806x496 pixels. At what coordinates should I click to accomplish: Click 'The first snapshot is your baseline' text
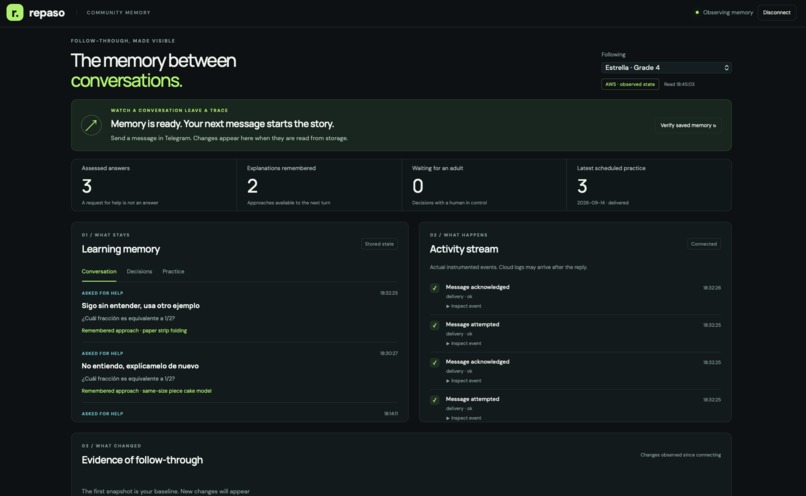click(166, 491)
